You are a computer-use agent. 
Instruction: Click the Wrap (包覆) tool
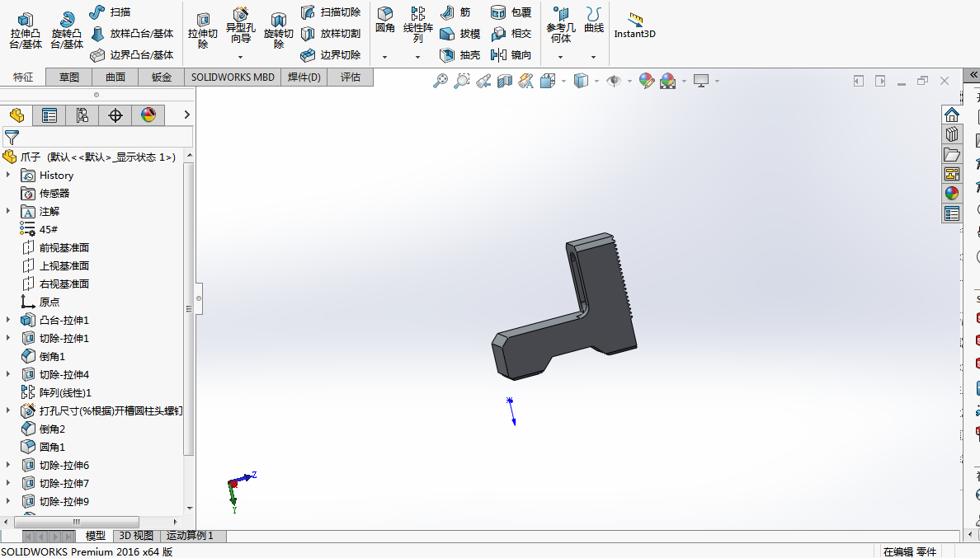(511, 12)
